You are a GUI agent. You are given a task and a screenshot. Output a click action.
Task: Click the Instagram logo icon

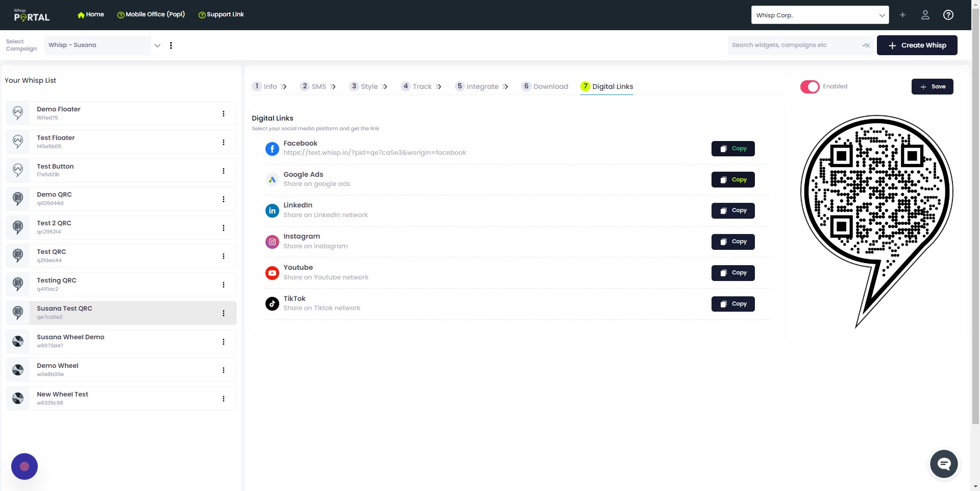coord(272,242)
